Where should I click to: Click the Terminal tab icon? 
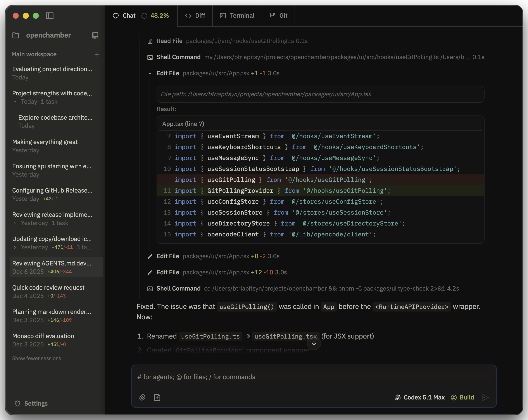[223, 16]
